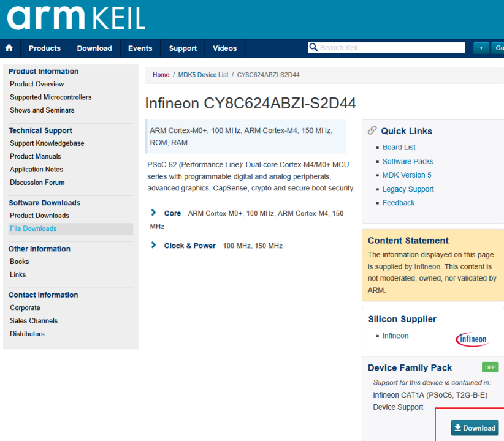Click the green DFP badge
Screen dimensions: 504x441
pos(490,367)
